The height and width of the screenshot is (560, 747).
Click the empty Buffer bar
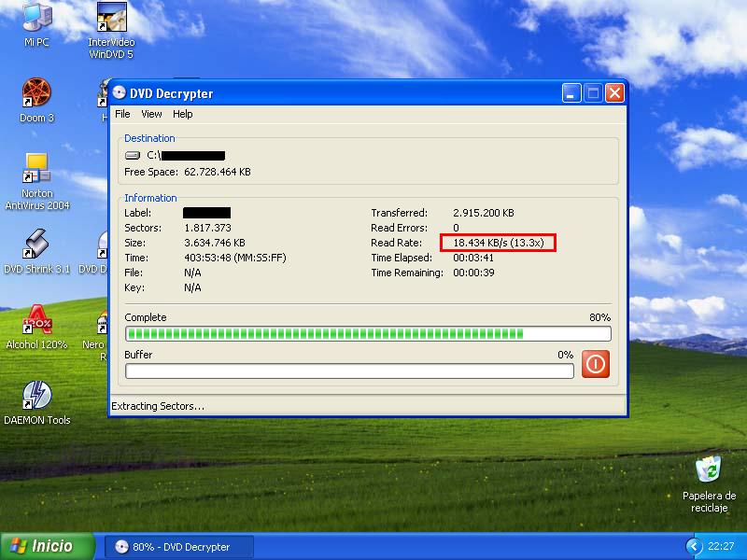point(349,371)
